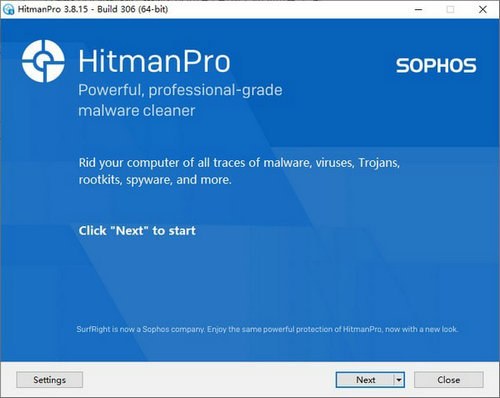Click the "Click "Next" to start" text
500x398 pixels.
[137, 231]
